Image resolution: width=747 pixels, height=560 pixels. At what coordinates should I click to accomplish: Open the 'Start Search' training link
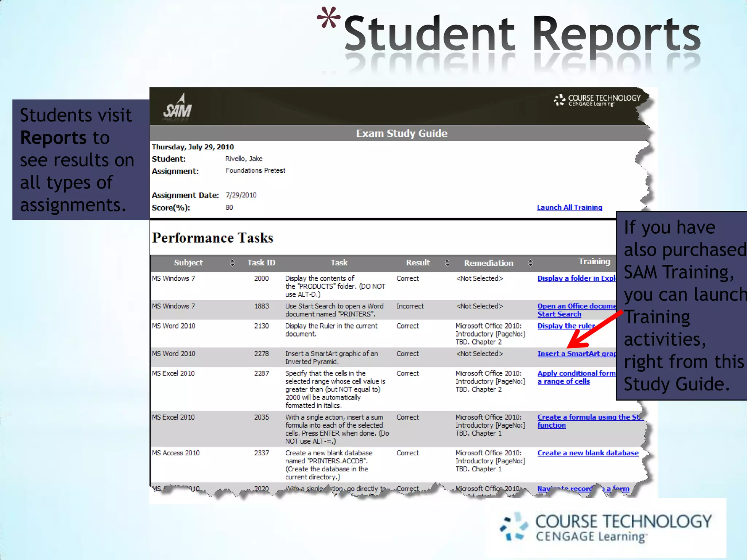point(559,314)
